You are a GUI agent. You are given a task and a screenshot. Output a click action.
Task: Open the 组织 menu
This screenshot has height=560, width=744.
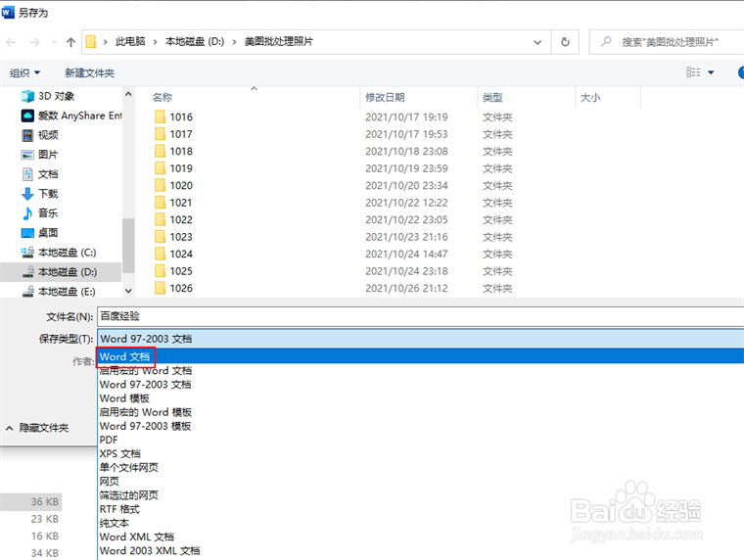tap(24, 72)
